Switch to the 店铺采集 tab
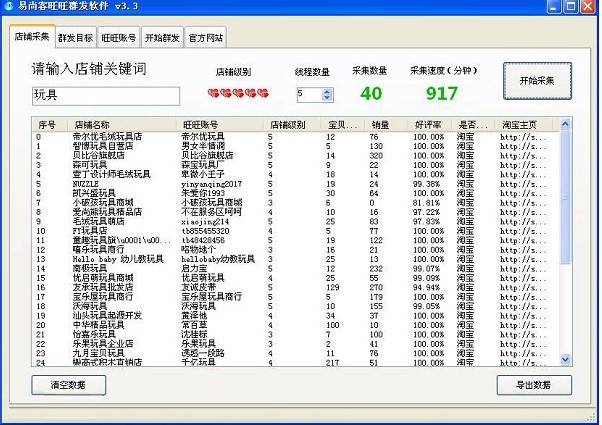The height and width of the screenshot is (425, 602). pos(32,36)
